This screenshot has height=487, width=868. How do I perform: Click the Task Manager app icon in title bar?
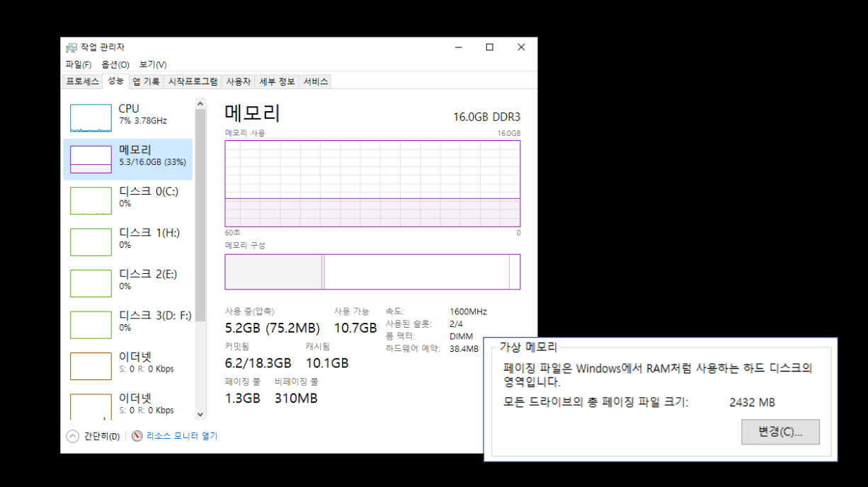point(72,47)
